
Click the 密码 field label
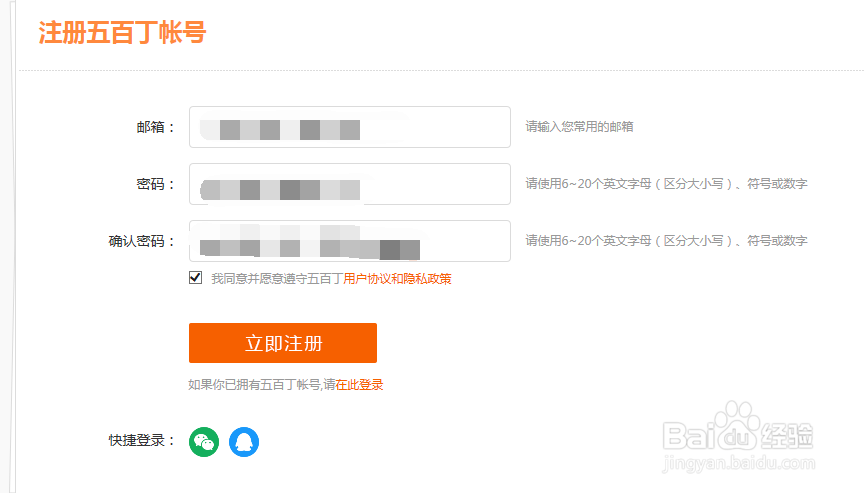pos(155,184)
